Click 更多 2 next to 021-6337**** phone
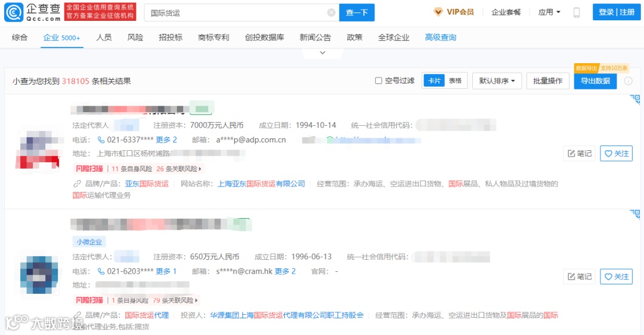The width and height of the screenshot is (644, 335). (x=166, y=140)
